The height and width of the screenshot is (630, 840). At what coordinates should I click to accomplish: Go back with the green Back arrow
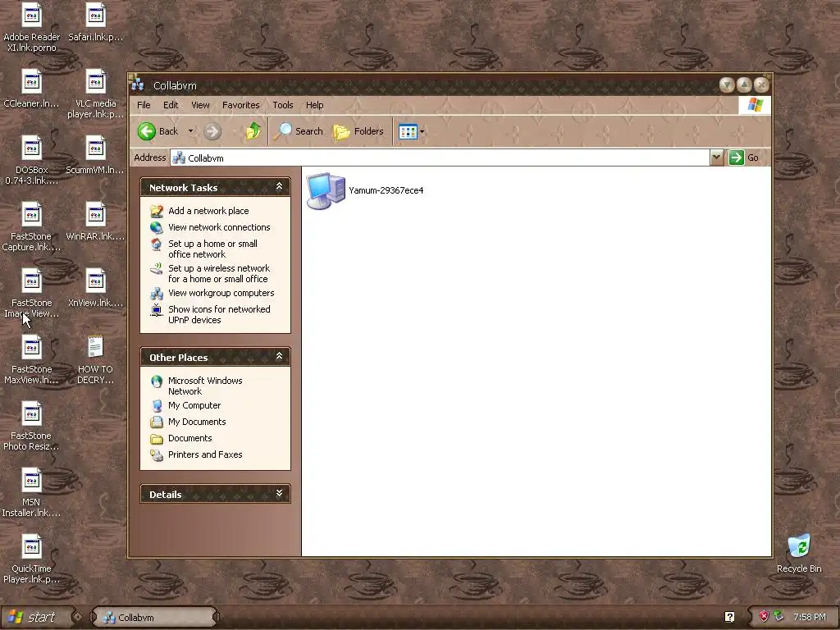[x=158, y=131]
